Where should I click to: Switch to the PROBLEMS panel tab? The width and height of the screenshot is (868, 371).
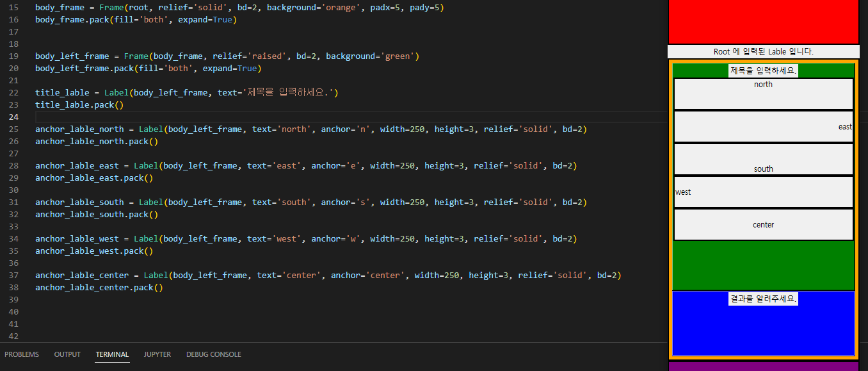tap(22, 354)
